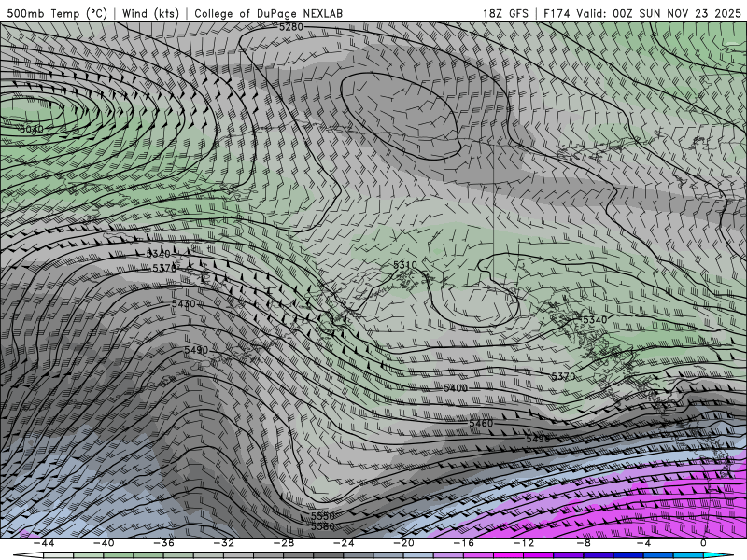
Task: Select 'Valid: 00Z SUN NOV 23 2025' text
Action: pos(659,13)
